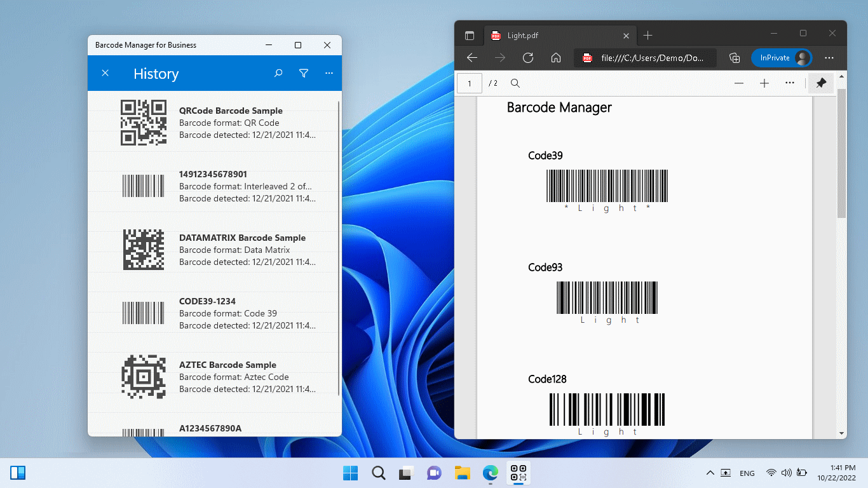Filter the barcode history list
This screenshot has width=868, height=488.
[304, 73]
